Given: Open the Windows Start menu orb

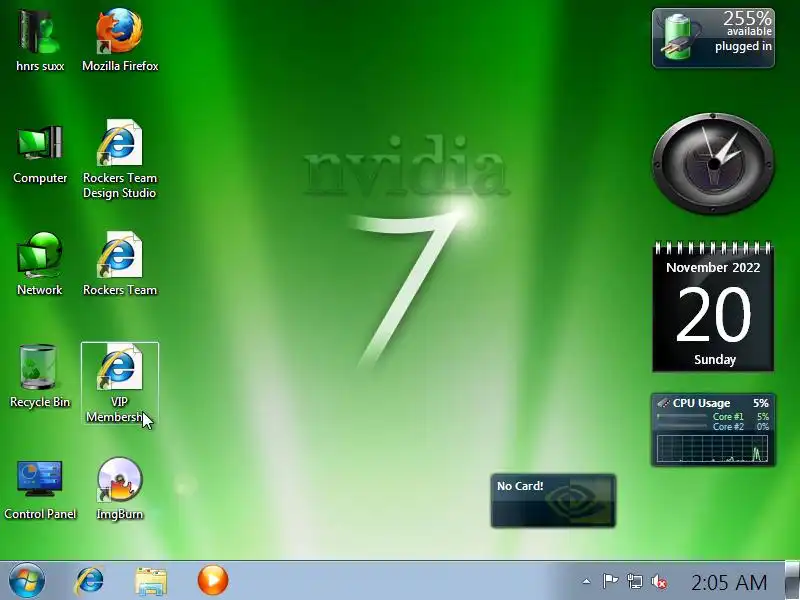Looking at the screenshot, I should [27, 581].
